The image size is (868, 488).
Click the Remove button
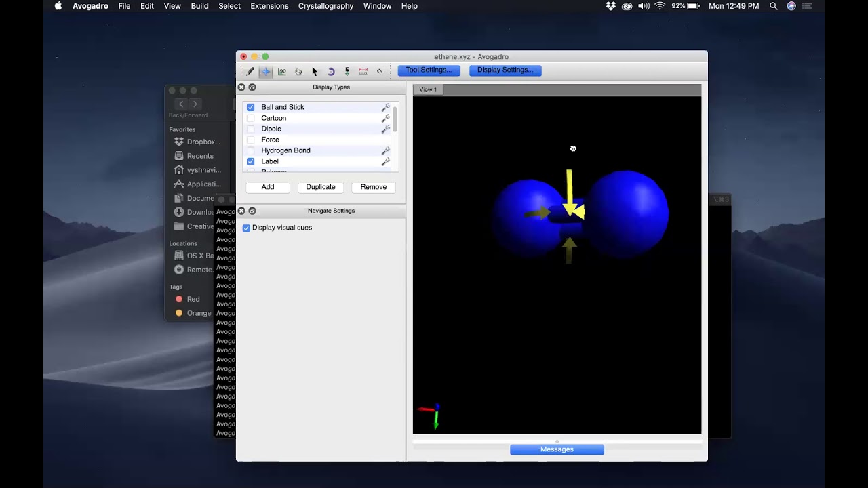pos(374,187)
